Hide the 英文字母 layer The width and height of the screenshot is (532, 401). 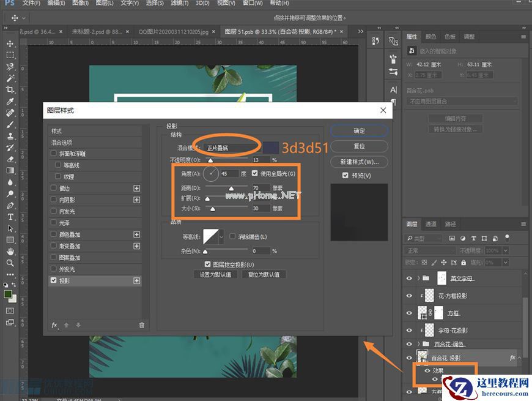click(x=408, y=277)
